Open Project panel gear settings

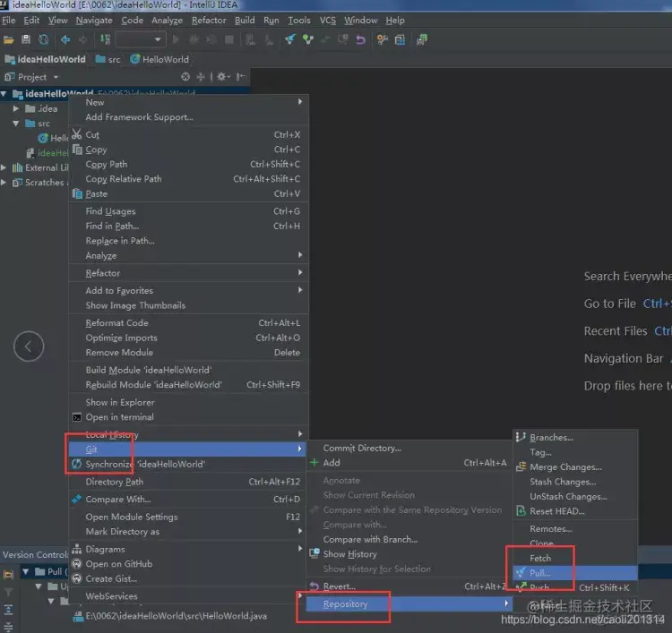(222, 77)
